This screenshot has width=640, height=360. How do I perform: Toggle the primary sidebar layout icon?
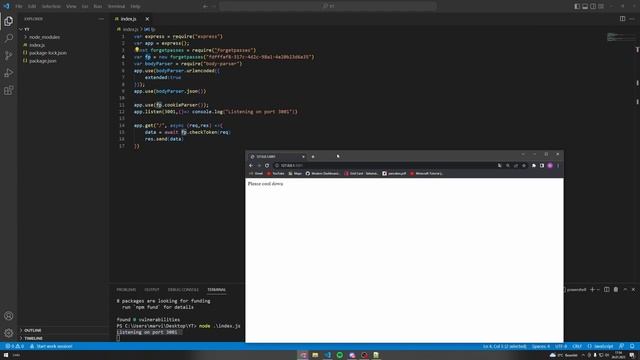coord(577,6)
